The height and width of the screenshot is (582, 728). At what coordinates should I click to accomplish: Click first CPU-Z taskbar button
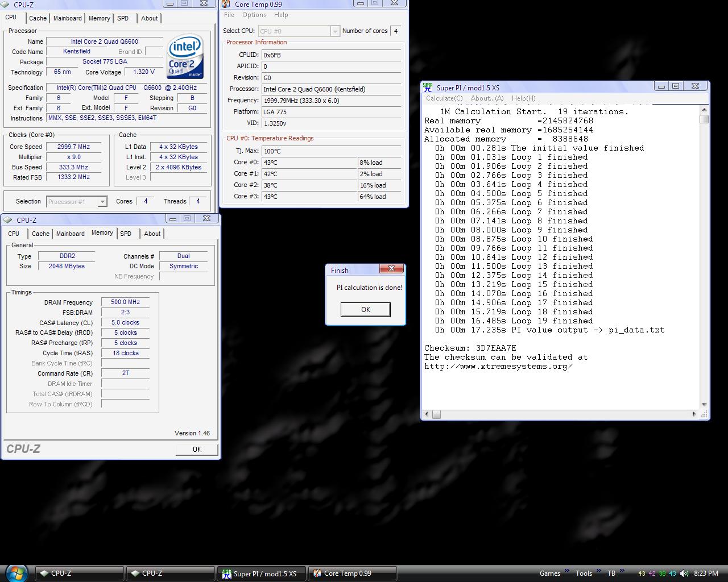(80, 573)
